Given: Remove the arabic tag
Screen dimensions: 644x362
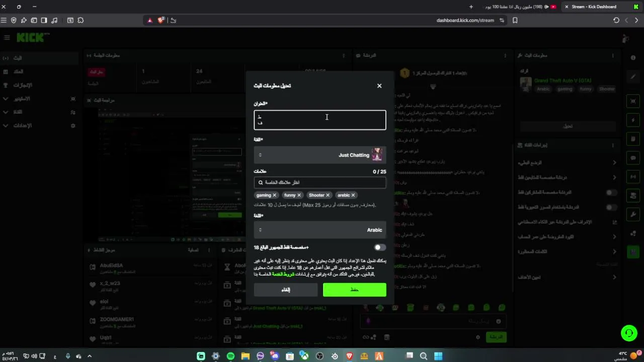Looking at the screenshot, I should coord(353,195).
